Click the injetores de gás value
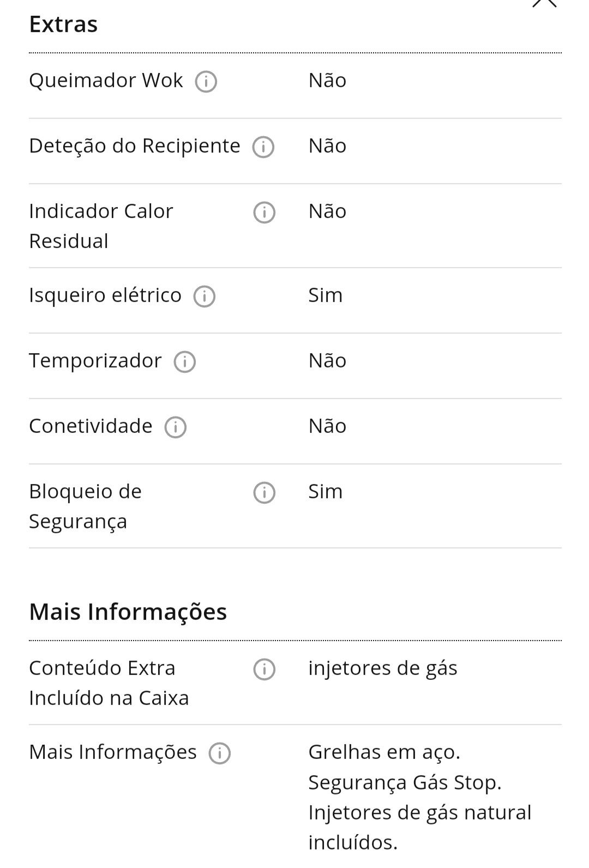The width and height of the screenshot is (589, 868). 383,668
